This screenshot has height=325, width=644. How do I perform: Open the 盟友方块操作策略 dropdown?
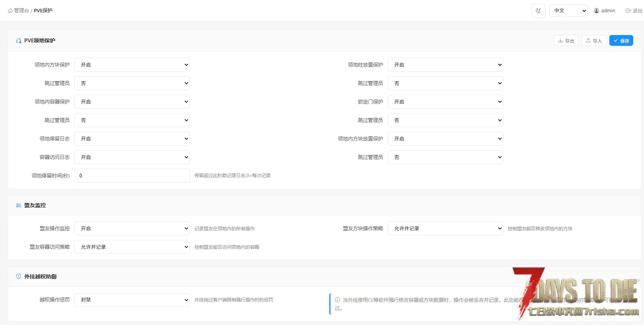click(445, 229)
